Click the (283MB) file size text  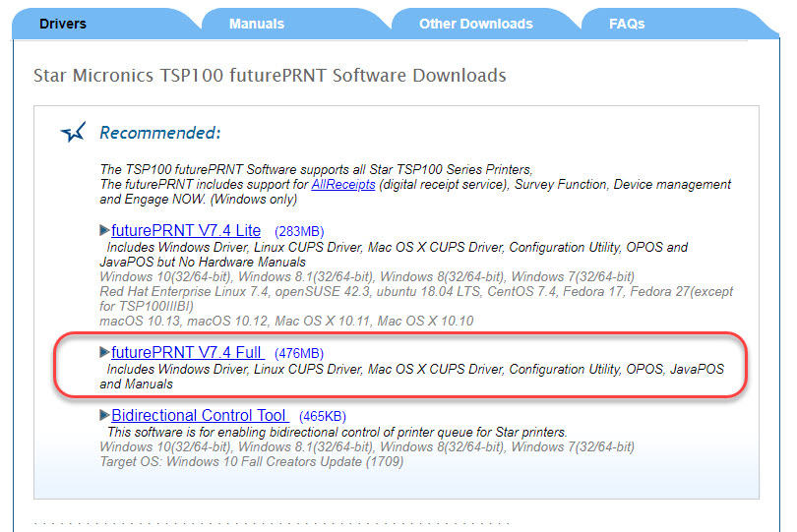click(x=299, y=232)
